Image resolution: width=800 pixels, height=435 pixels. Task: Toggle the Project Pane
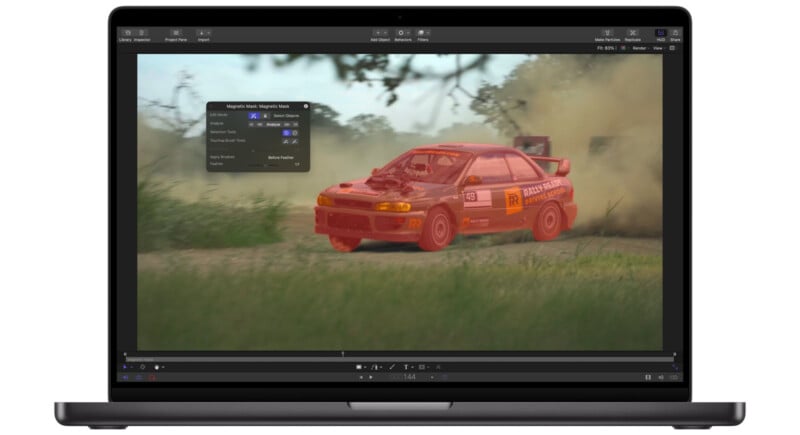(x=176, y=35)
